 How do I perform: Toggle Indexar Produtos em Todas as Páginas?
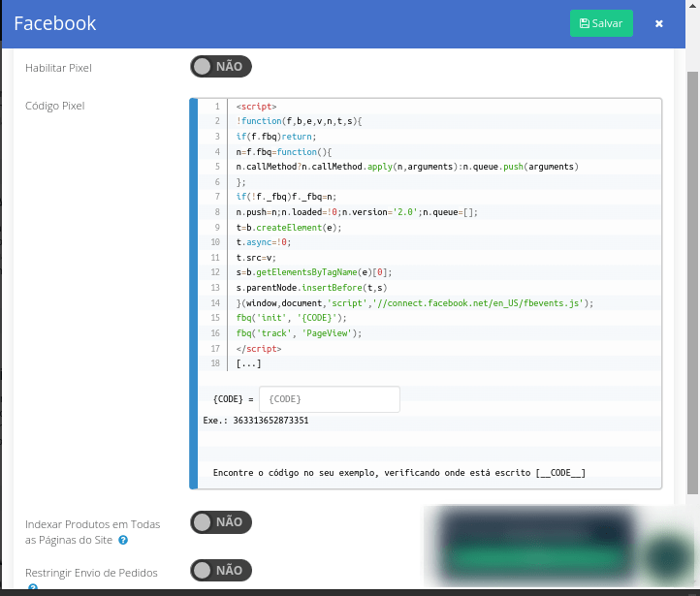221,522
